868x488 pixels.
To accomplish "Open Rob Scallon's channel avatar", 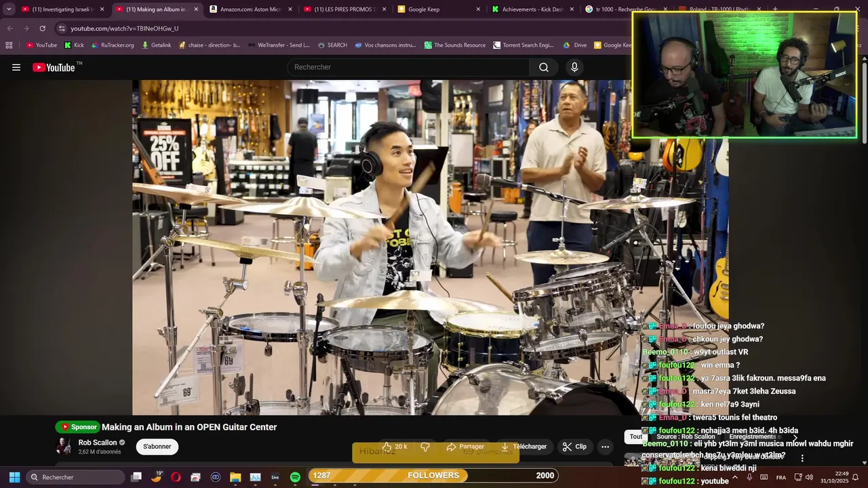I will click(64, 446).
